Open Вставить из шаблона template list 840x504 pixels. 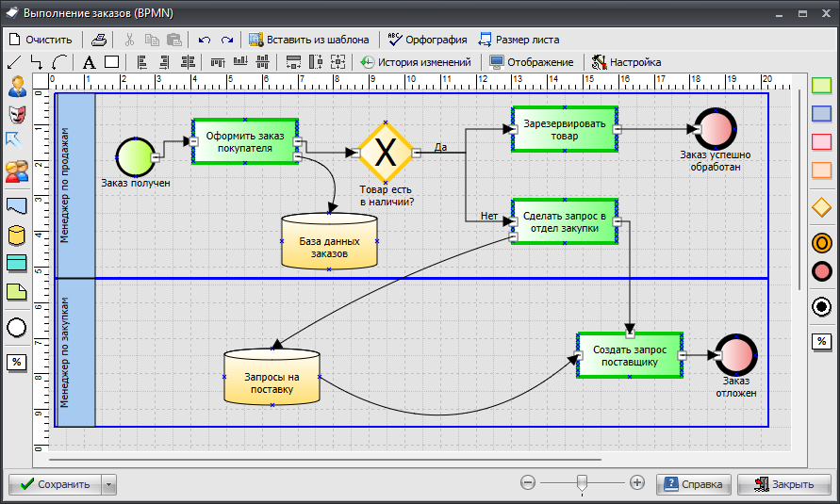(x=308, y=40)
